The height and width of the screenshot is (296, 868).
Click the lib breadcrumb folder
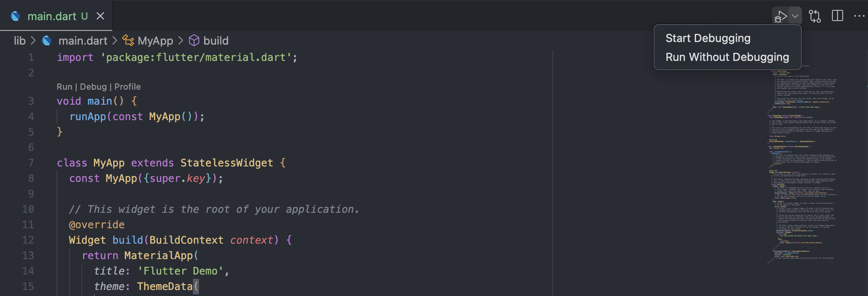pos(20,41)
